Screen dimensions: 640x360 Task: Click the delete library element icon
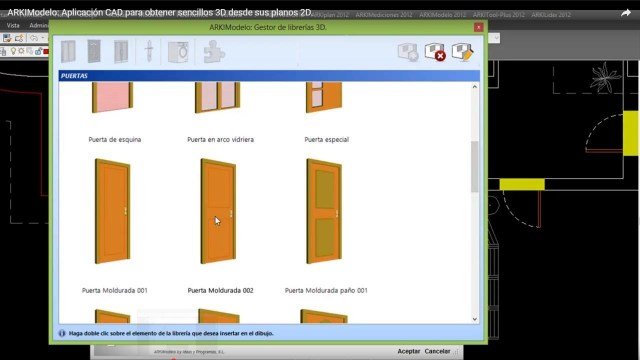(x=435, y=52)
